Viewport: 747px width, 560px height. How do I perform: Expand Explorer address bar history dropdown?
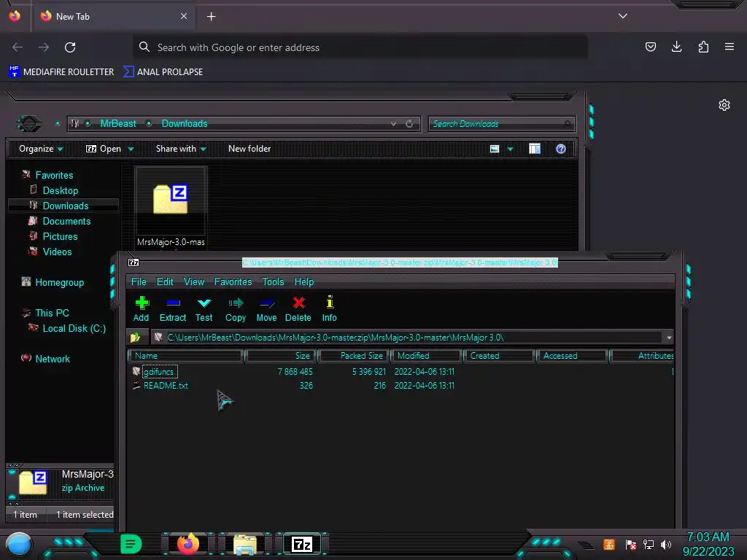point(393,124)
